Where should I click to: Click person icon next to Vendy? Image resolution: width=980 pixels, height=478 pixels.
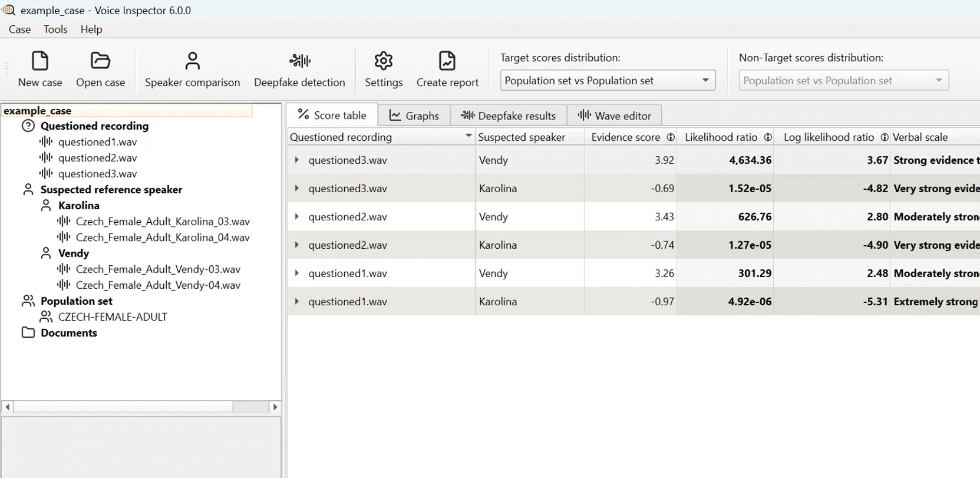(46, 253)
